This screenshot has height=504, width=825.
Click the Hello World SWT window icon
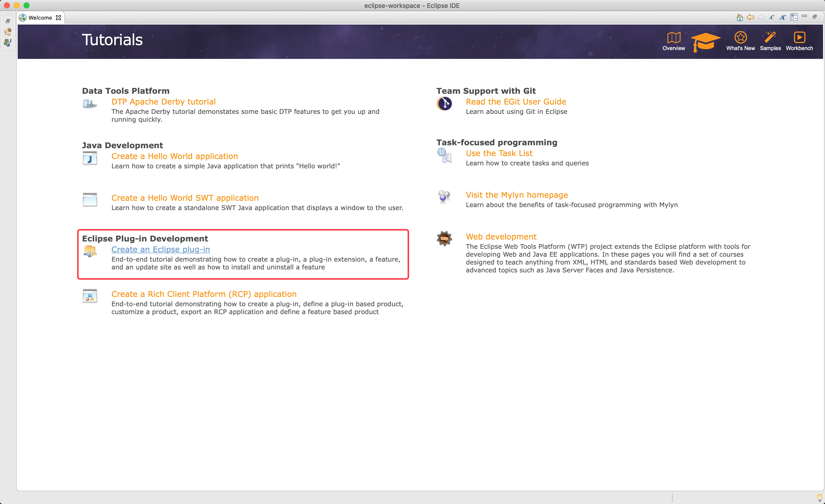[90, 200]
